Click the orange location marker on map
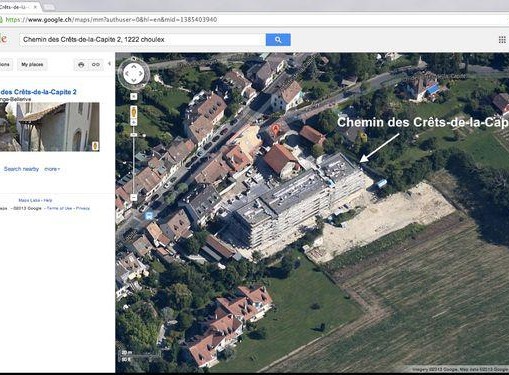Viewport: 509px width, 375px height. pyautogui.click(x=275, y=129)
